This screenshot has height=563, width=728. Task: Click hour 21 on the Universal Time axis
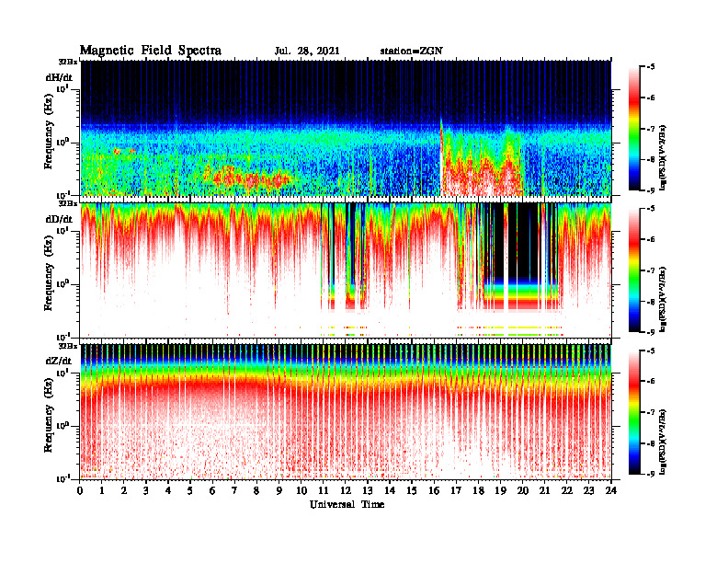(545, 491)
